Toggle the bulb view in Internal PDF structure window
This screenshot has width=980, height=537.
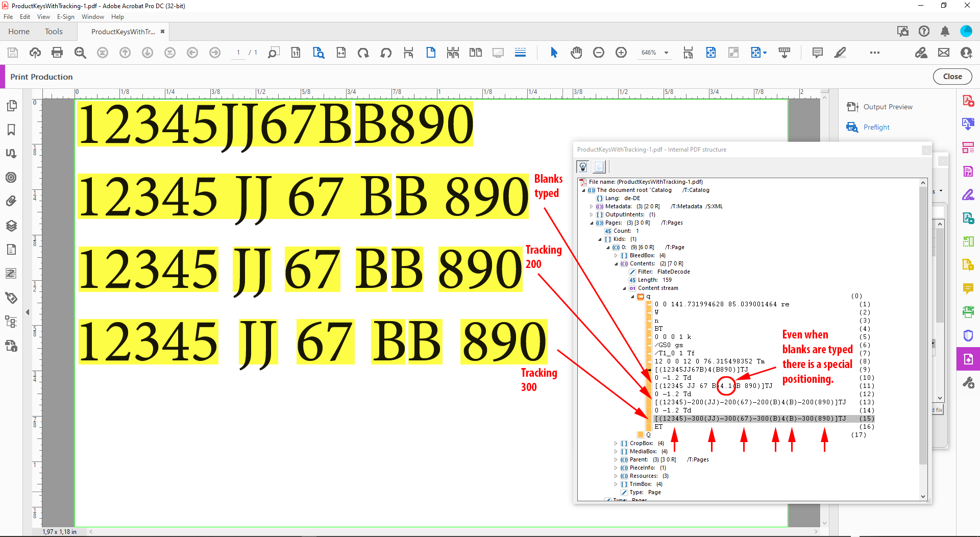pos(583,166)
